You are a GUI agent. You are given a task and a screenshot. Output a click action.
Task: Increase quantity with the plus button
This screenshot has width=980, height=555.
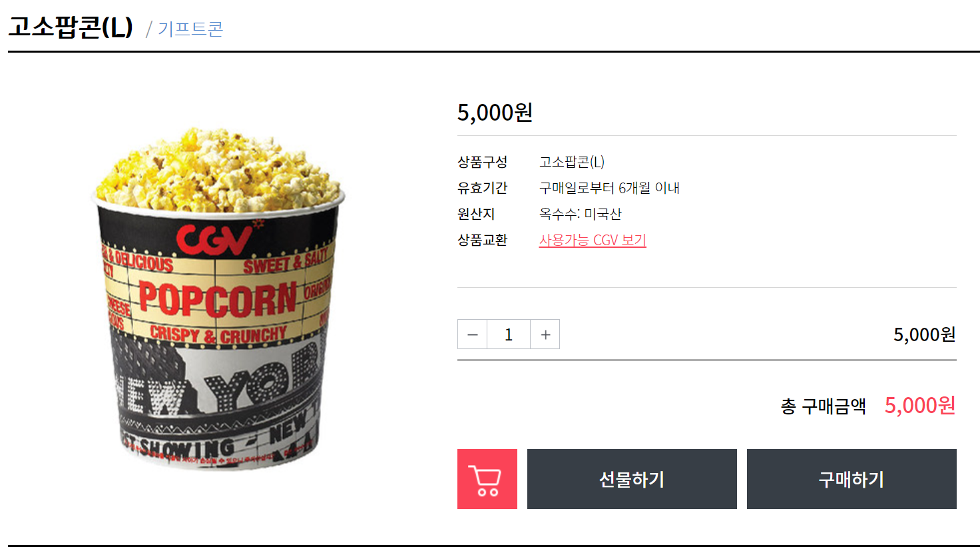pyautogui.click(x=545, y=334)
